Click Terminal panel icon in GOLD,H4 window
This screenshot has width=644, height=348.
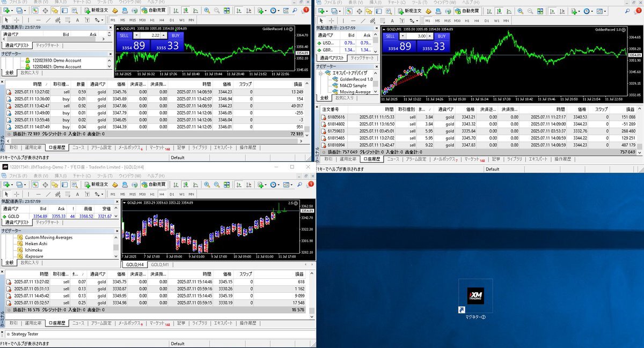pos(65,184)
